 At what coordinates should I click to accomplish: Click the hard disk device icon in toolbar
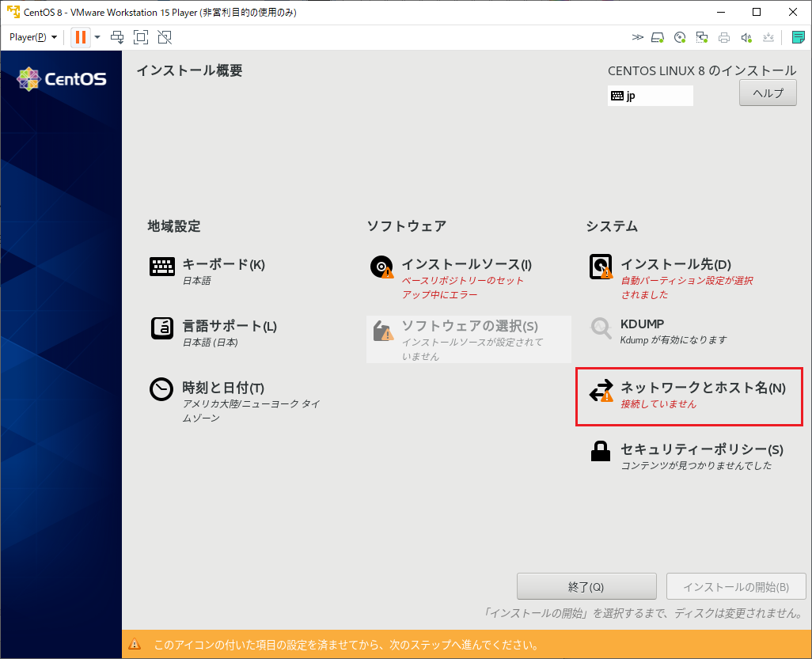(656, 37)
